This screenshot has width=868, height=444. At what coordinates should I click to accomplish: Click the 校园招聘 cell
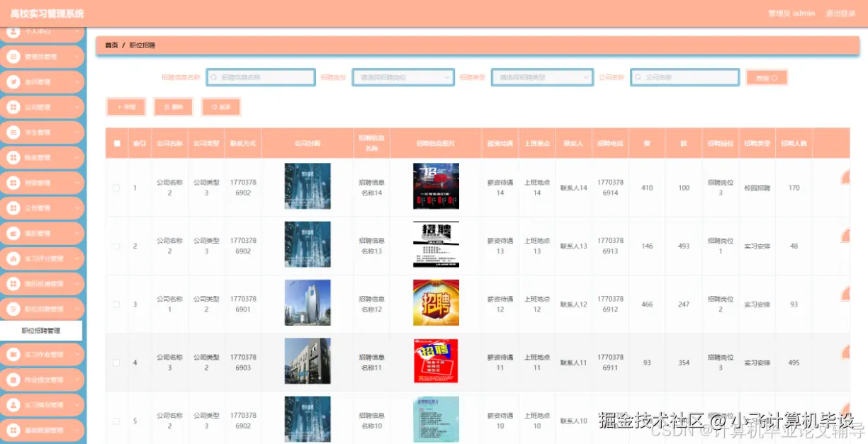click(757, 188)
